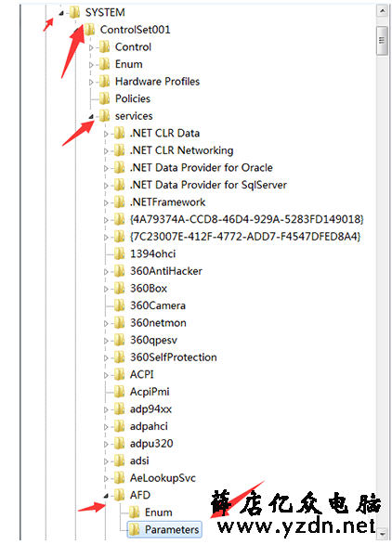Select the {4A79374A-CCD8-46D4-929A-5283FD149018} key

246,219
